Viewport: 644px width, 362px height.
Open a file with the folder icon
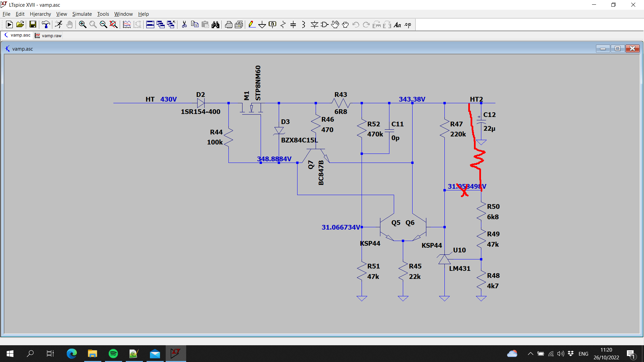pos(20,24)
